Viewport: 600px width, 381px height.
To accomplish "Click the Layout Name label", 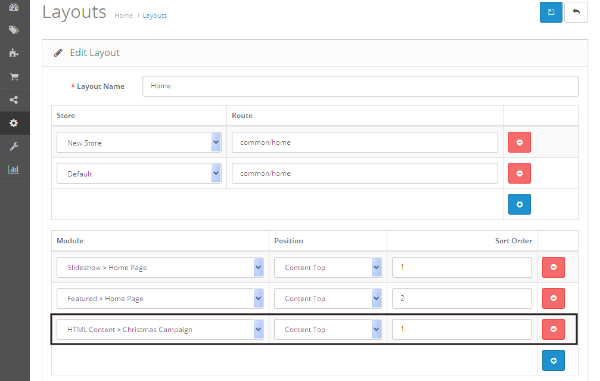I will point(101,86).
